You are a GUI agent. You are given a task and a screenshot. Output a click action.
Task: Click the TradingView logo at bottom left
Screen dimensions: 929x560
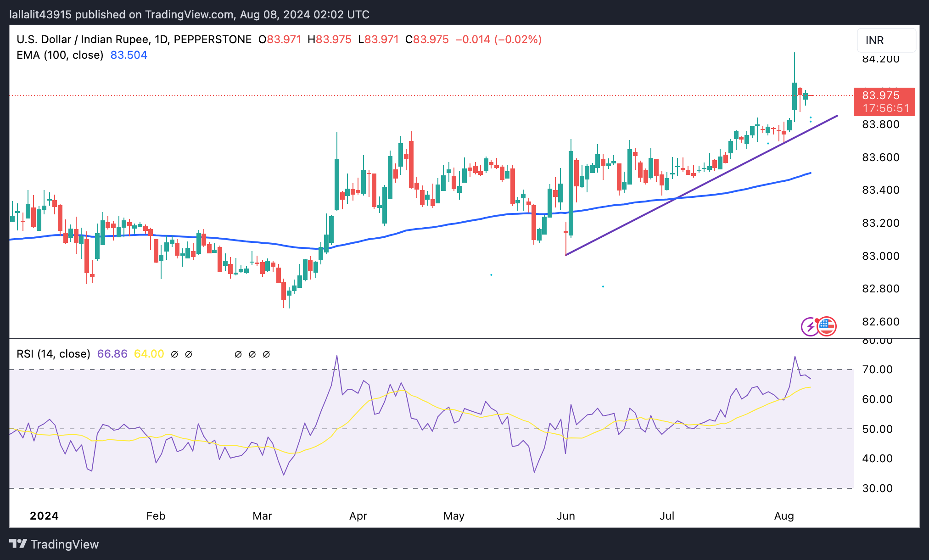[54, 544]
